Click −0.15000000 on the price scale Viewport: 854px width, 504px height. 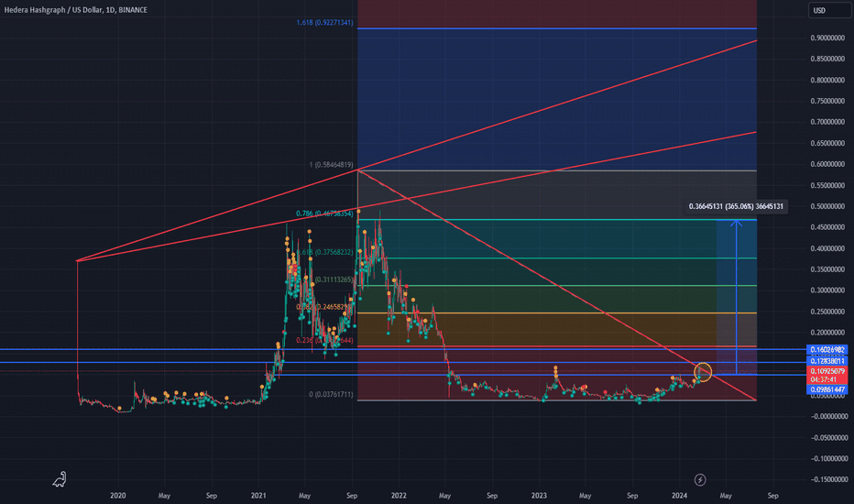click(x=827, y=480)
